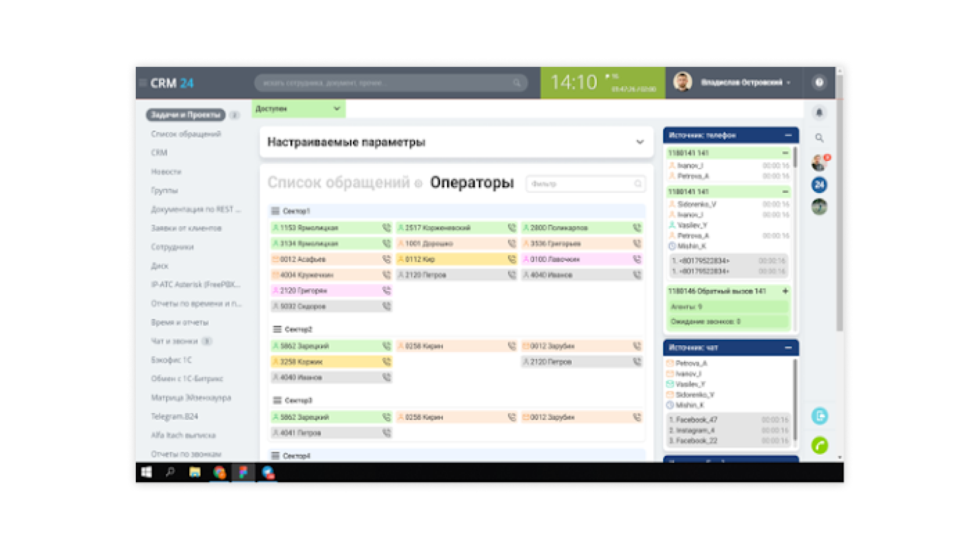
Task: Click the teal exit icon above phone button
Action: click(819, 416)
